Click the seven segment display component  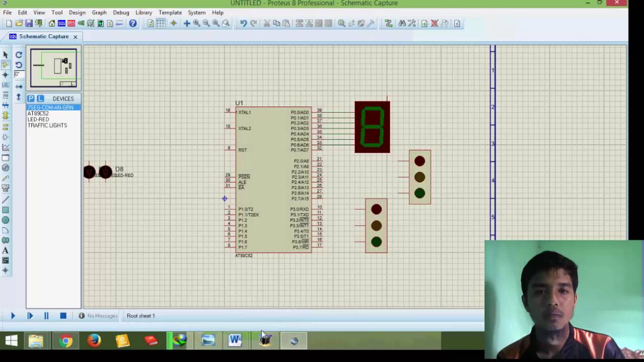[x=372, y=127]
